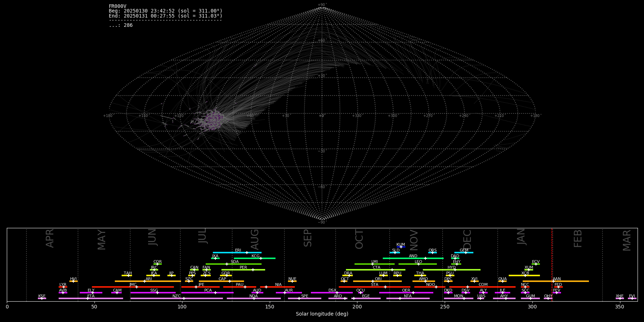
Task: Click the EVI shower label
Action: click(x=632, y=296)
